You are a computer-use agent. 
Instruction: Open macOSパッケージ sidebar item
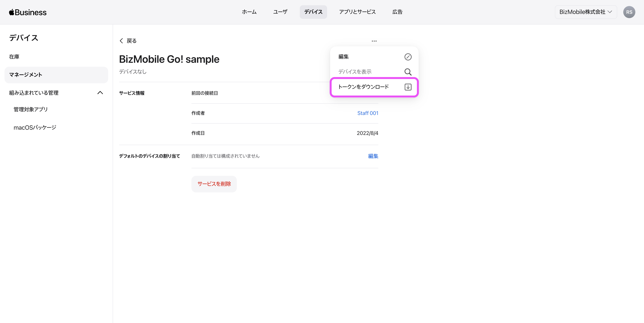35,128
